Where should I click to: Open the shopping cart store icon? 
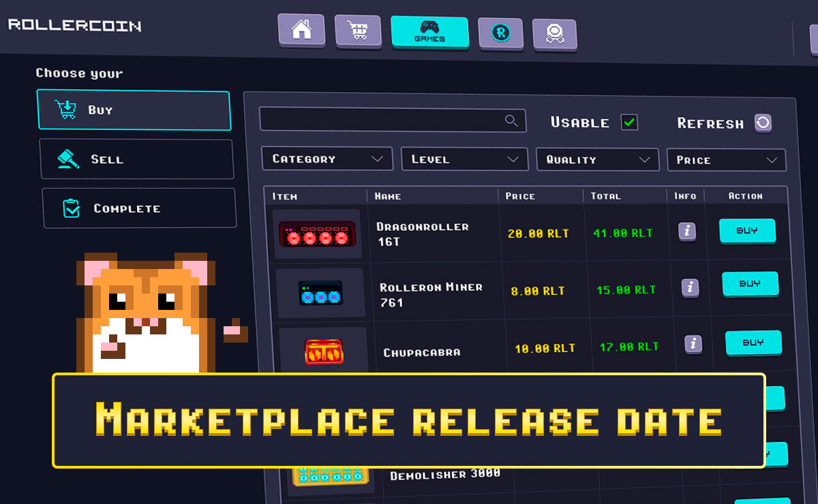pos(357,31)
